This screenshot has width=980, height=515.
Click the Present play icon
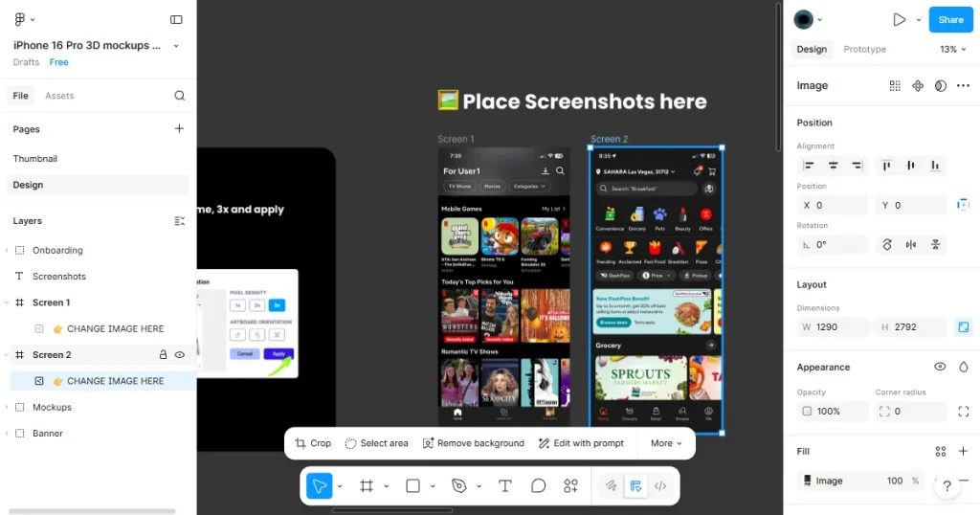click(x=899, y=19)
